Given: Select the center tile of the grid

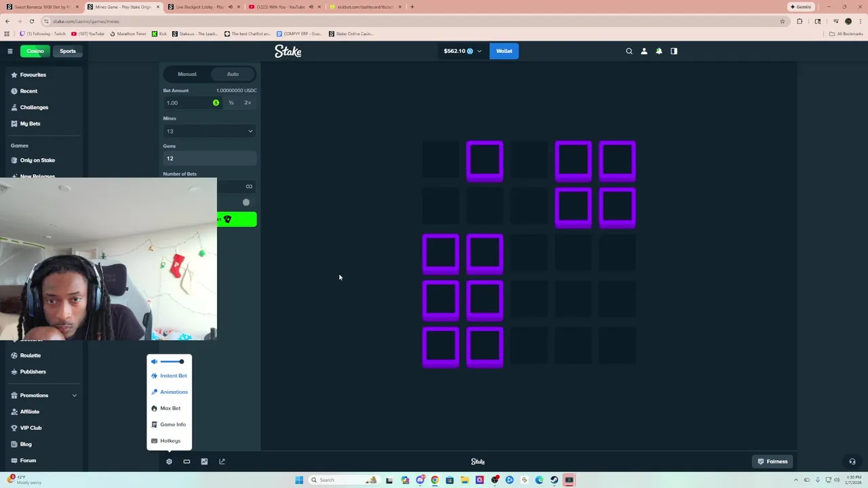Looking at the screenshot, I should pos(529,253).
